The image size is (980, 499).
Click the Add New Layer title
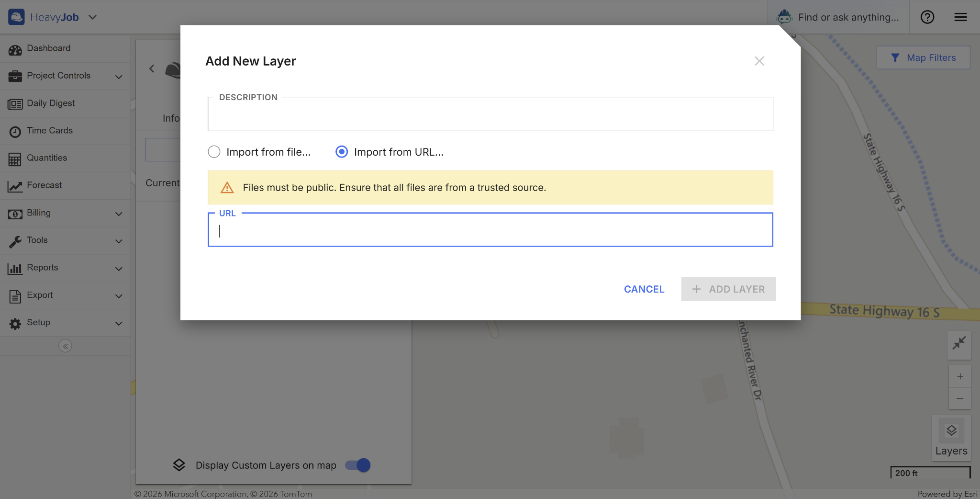(250, 61)
